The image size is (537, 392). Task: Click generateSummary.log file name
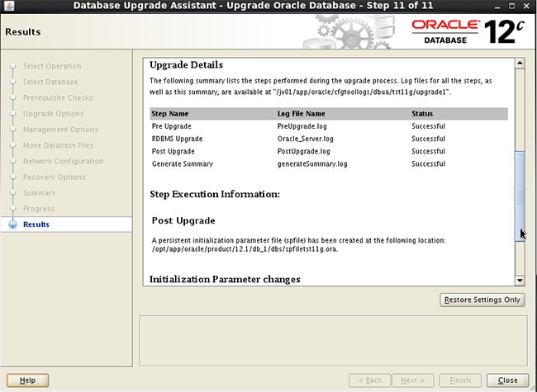point(312,164)
